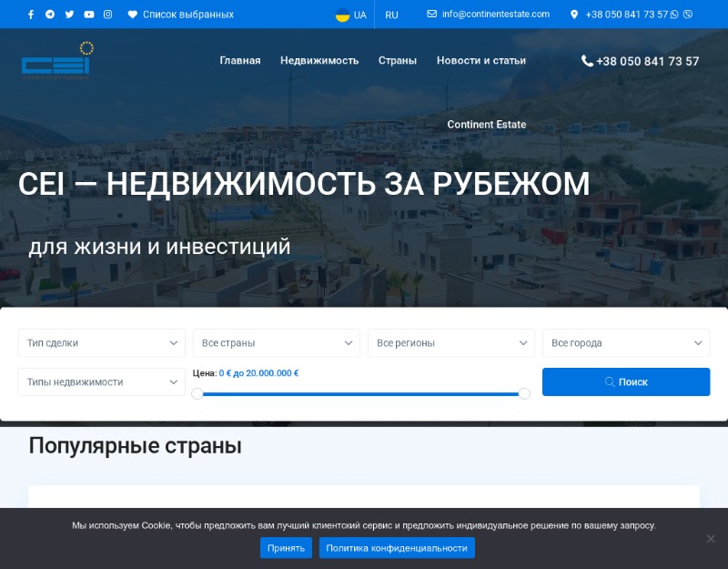Open the Facebook social icon
The width and height of the screenshot is (728, 569).
coord(31,15)
